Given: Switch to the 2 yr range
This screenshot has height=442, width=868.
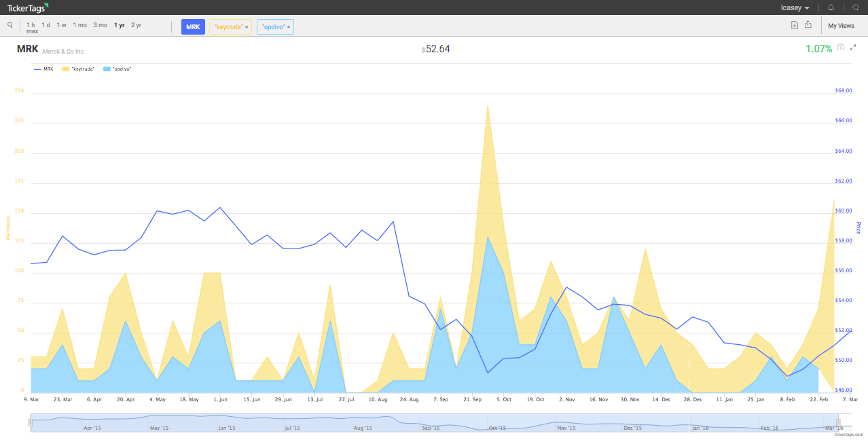Looking at the screenshot, I should [137, 25].
